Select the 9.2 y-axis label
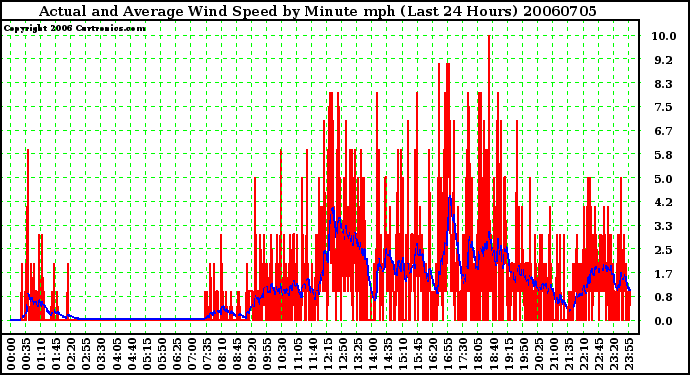 [664, 60]
